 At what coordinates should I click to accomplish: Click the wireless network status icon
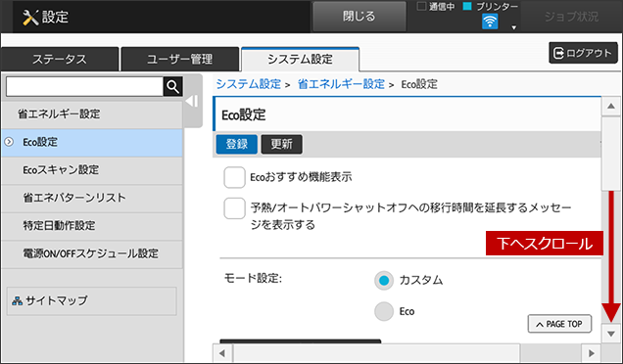pos(490,22)
